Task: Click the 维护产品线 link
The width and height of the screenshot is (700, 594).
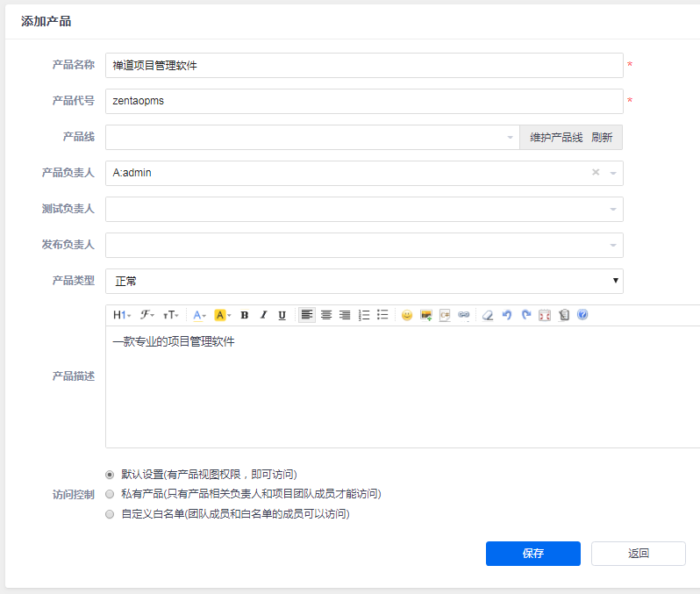Action: (556, 138)
